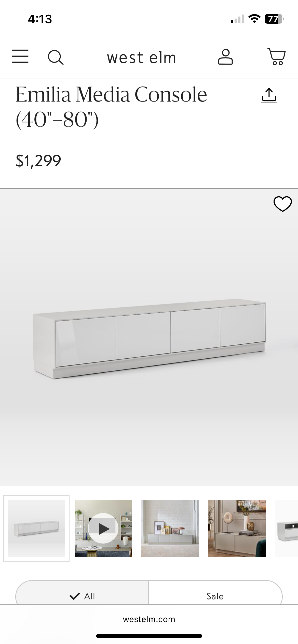Tap the westelm.com address bar
Screen dimensions: 298x644
point(149,619)
